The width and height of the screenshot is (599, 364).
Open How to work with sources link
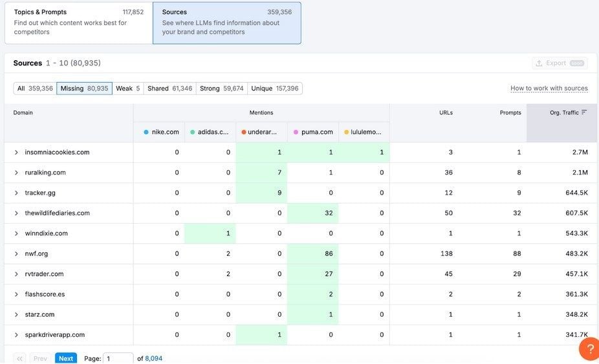[x=549, y=88]
